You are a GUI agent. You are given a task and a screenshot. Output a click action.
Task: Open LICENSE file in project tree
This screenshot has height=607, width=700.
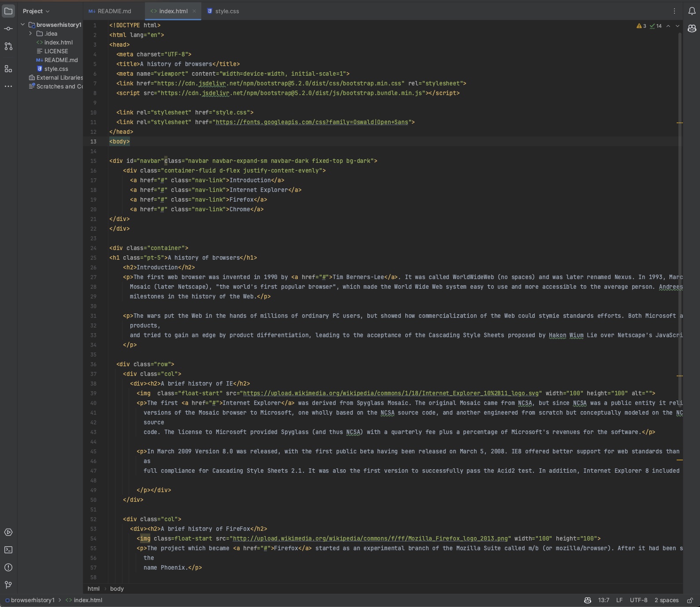point(56,51)
